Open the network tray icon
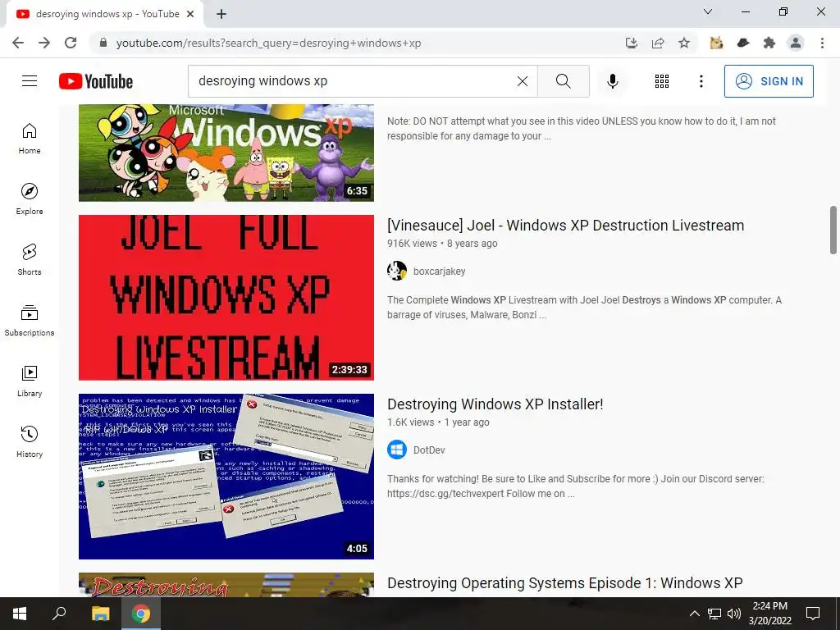This screenshot has width=840, height=630. pos(714,614)
